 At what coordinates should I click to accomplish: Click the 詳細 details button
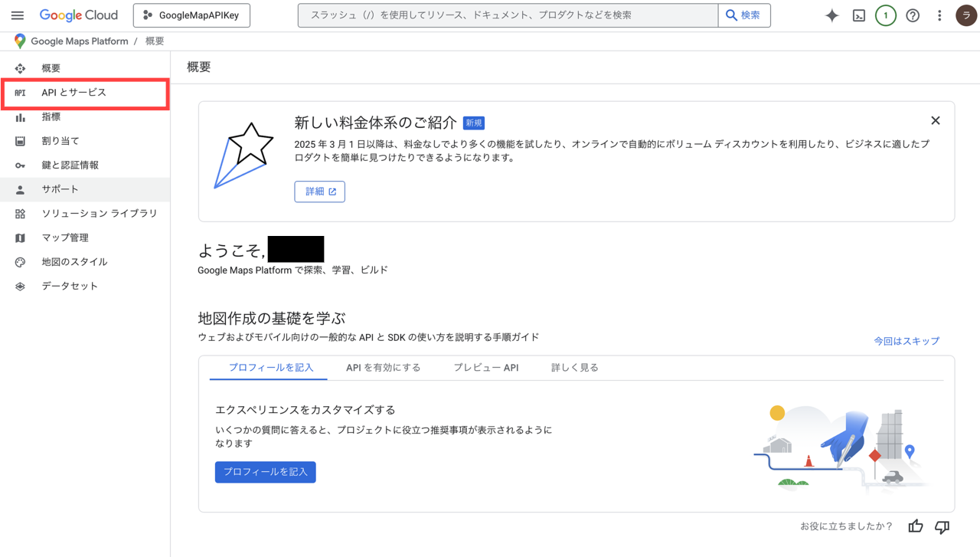click(x=319, y=192)
